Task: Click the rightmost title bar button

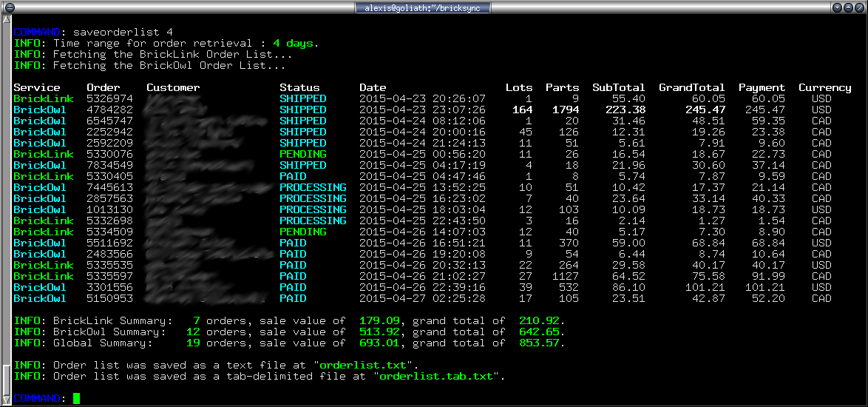Action: [x=860, y=7]
